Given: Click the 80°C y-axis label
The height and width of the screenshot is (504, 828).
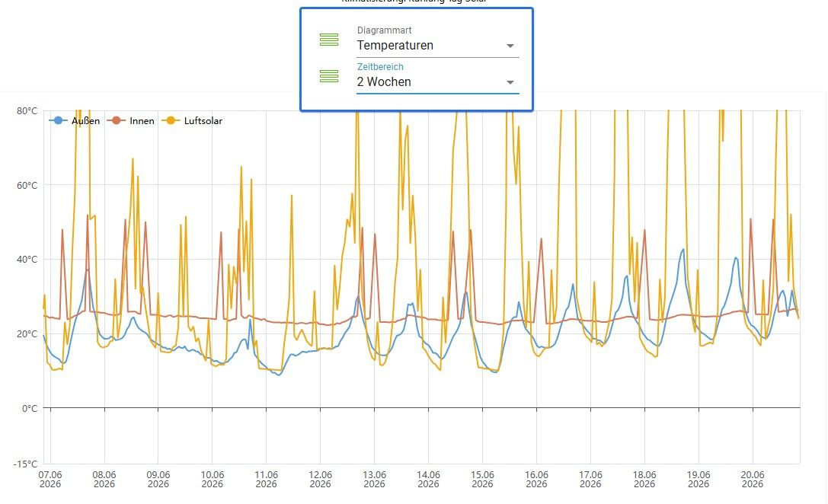Looking at the screenshot, I should coord(27,111).
